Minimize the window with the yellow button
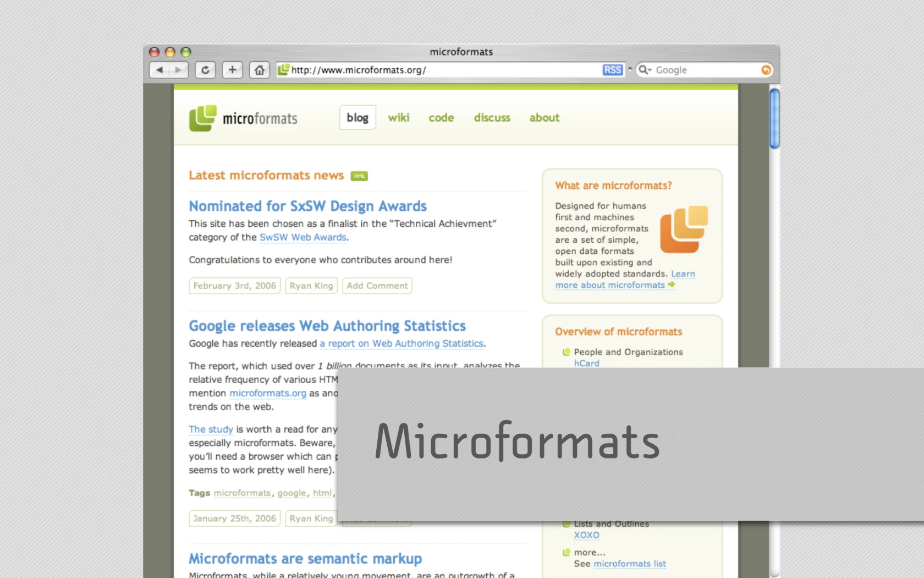924x578 pixels. pos(170,52)
